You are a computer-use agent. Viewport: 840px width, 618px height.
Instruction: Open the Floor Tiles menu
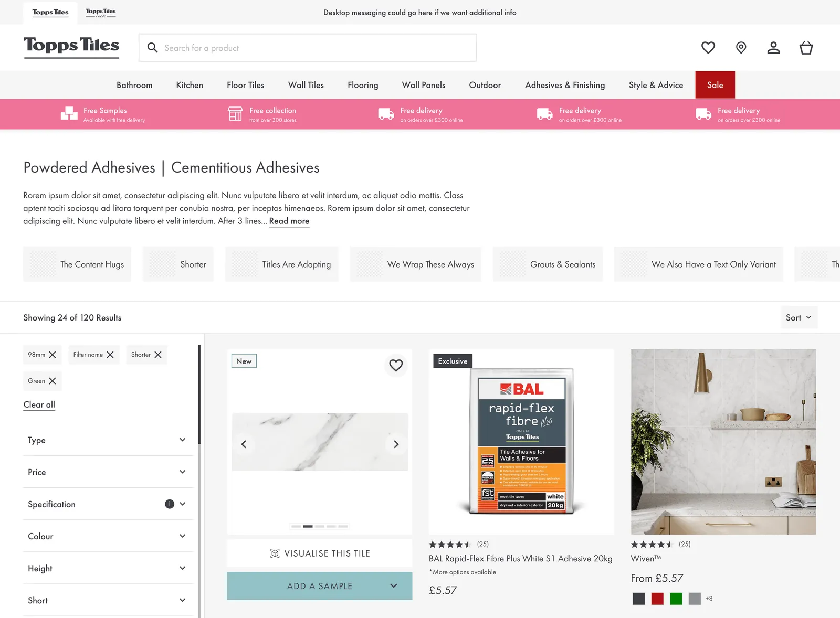coord(246,85)
